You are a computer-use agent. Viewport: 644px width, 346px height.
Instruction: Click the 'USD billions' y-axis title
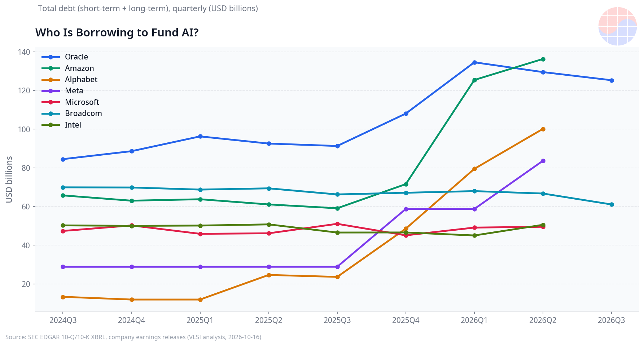click(x=9, y=179)
